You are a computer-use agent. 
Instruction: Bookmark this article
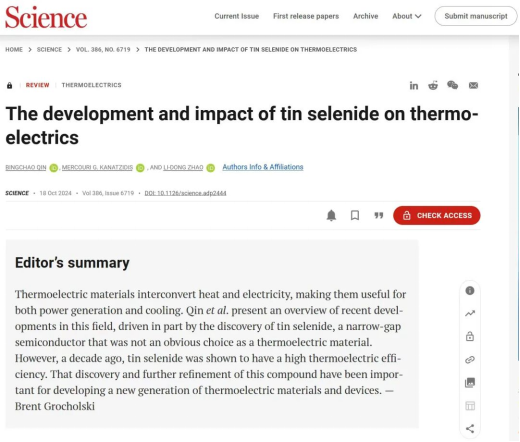click(x=355, y=215)
